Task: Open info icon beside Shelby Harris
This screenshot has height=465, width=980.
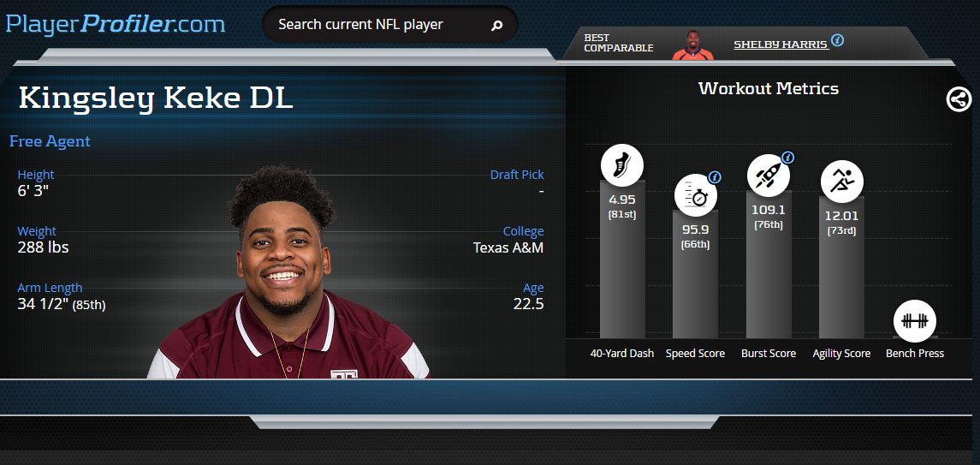Action: pos(838,40)
